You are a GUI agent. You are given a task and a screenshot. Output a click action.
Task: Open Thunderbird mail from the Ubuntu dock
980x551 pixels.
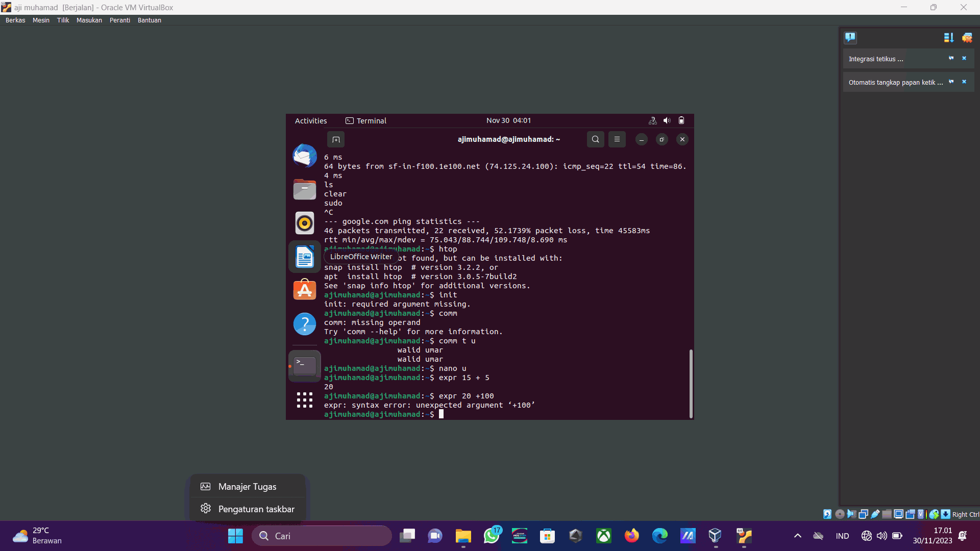pos(305,156)
